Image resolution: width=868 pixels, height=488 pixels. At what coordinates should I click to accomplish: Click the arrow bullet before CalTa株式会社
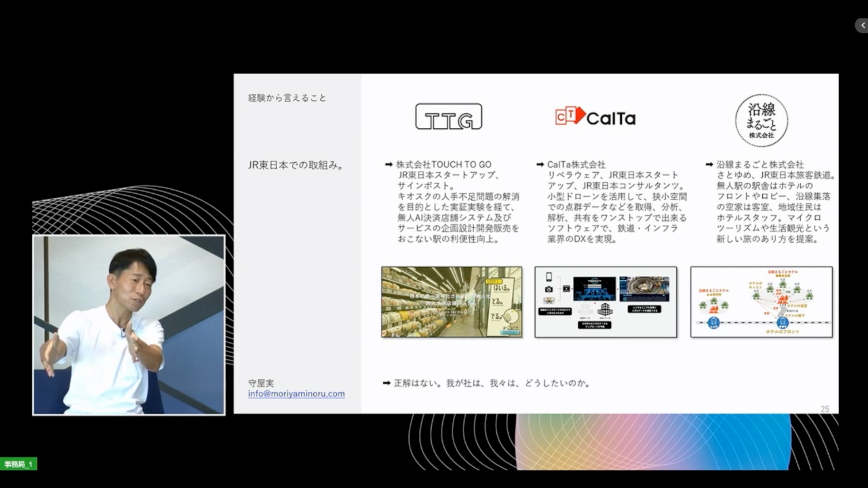pos(540,164)
